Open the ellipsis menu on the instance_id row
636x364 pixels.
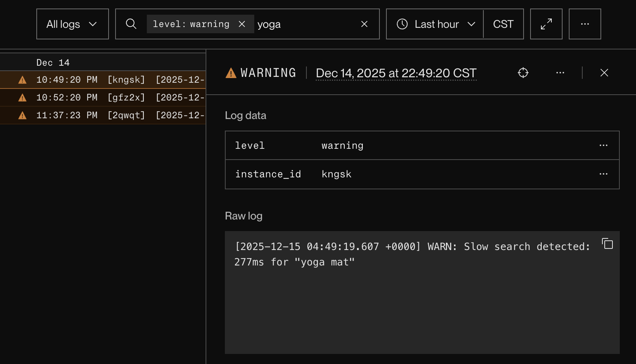604,174
